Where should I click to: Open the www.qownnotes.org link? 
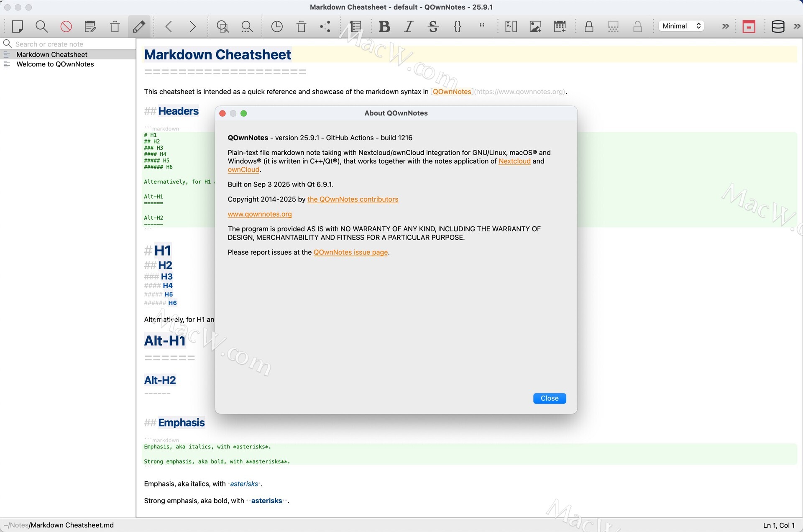pyautogui.click(x=260, y=214)
